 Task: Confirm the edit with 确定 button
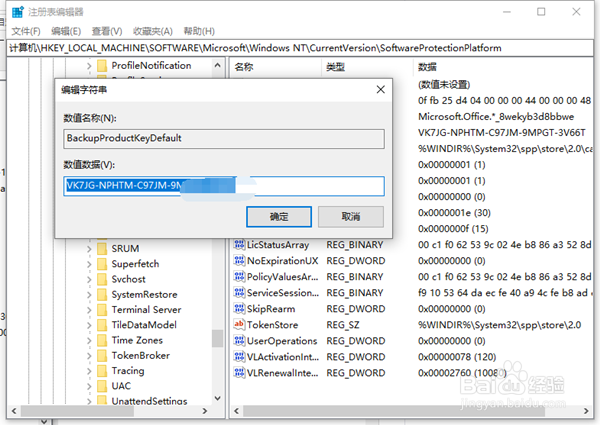click(279, 217)
